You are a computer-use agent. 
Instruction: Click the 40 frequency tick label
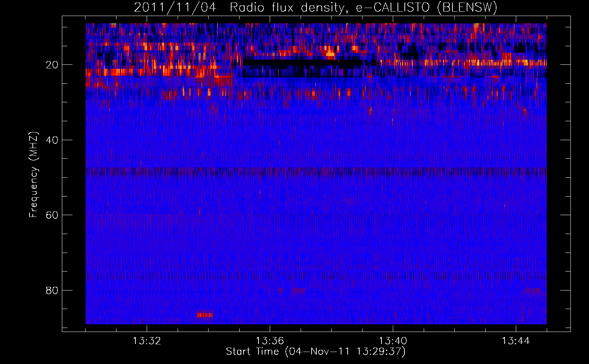[52, 140]
